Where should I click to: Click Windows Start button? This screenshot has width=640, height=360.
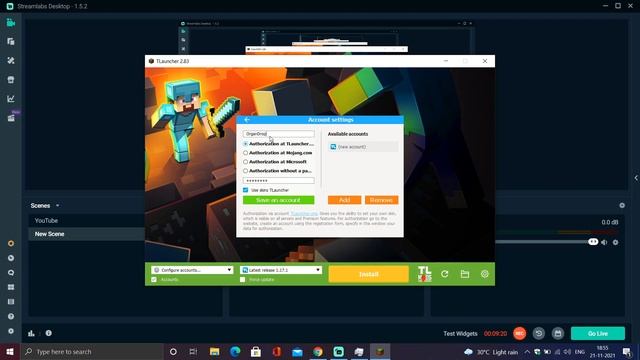point(10,351)
